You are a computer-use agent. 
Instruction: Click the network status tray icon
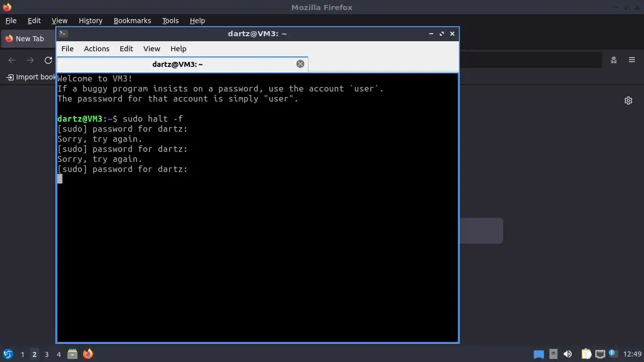(x=600, y=354)
